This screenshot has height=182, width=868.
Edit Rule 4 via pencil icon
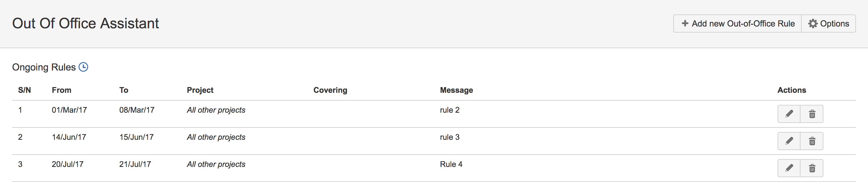(x=788, y=168)
